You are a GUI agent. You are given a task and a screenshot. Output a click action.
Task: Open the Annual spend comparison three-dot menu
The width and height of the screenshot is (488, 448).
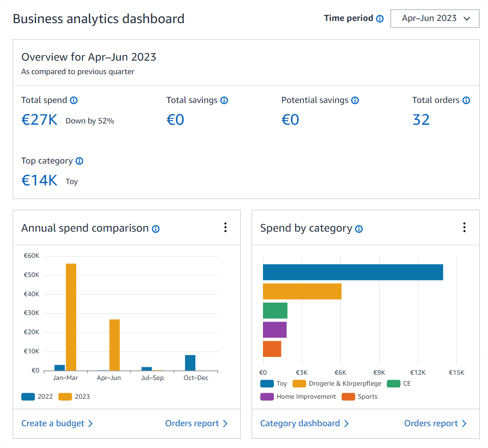(x=225, y=227)
